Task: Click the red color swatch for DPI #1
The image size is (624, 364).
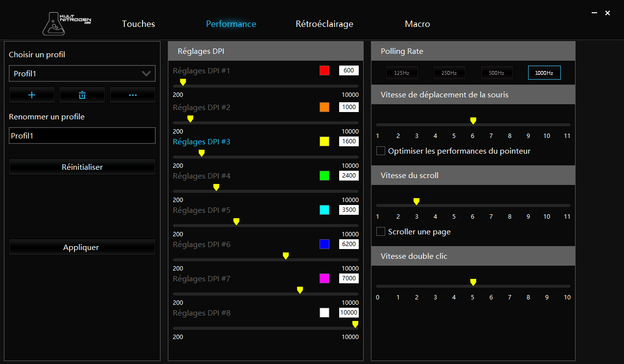Action: (x=324, y=70)
